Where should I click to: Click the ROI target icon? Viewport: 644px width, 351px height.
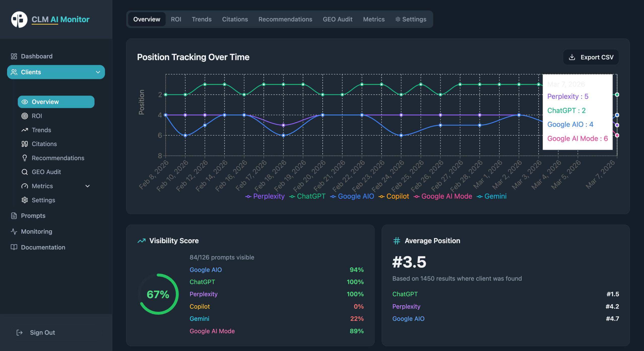24,116
